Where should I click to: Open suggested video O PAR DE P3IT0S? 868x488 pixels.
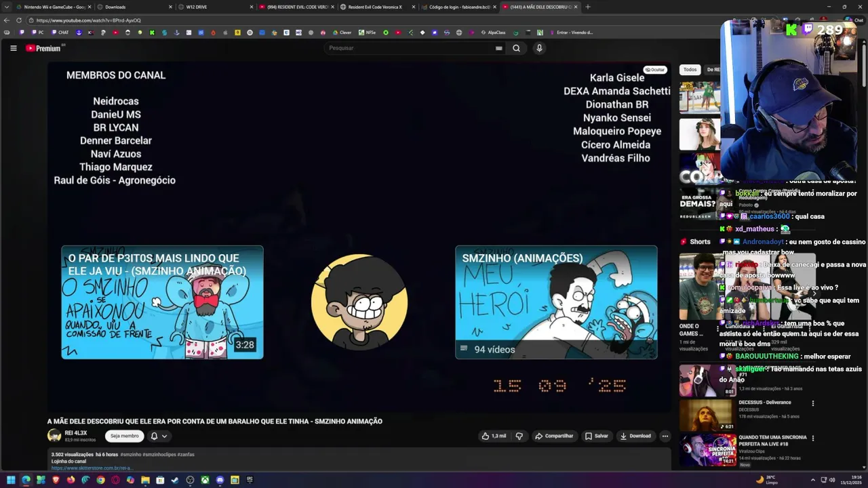click(162, 302)
